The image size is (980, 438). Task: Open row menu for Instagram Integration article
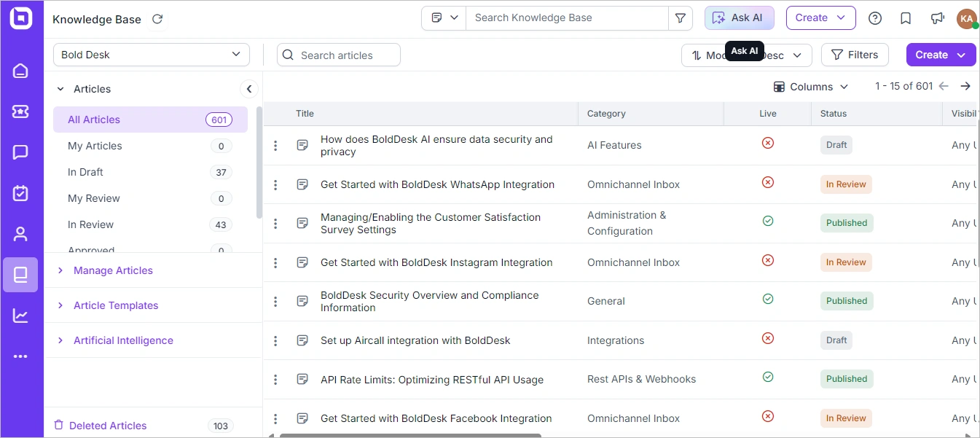275,263
